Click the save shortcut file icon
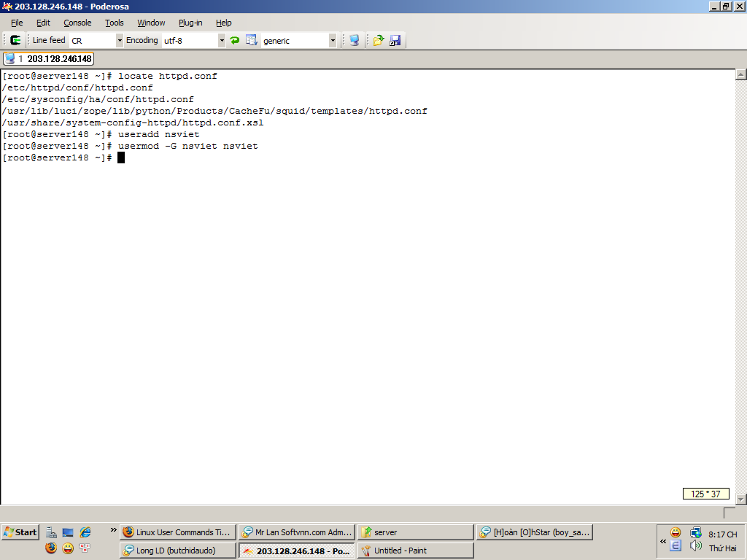 [395, 41]
